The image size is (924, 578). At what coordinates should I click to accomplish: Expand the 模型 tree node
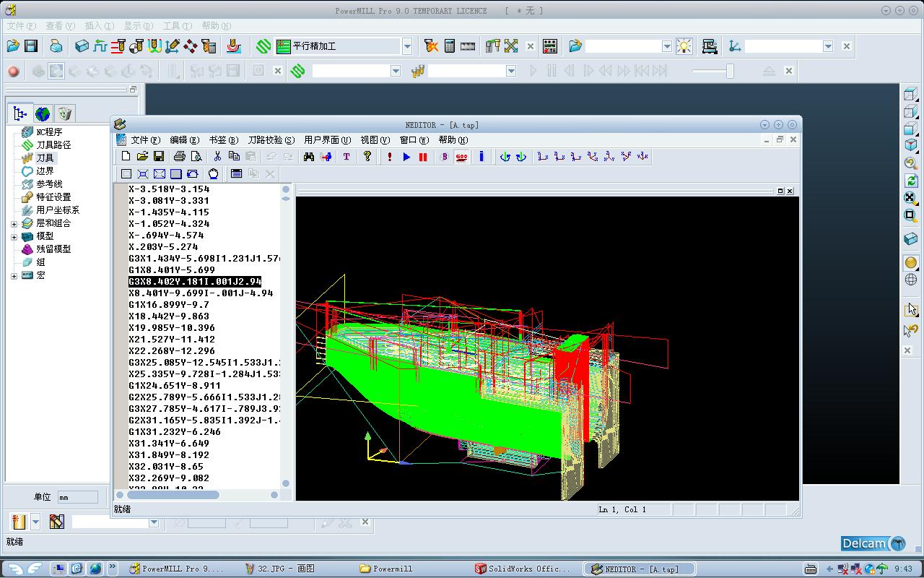click(x=14, y=236)
